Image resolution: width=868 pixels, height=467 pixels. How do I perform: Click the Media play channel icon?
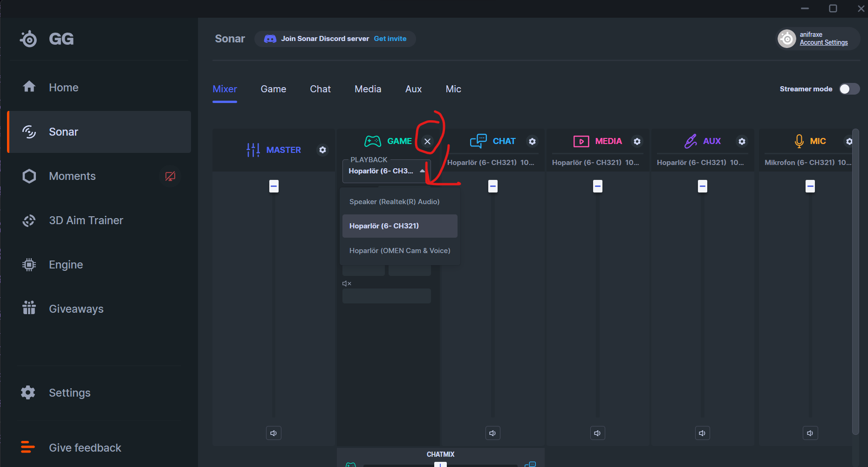581,141
